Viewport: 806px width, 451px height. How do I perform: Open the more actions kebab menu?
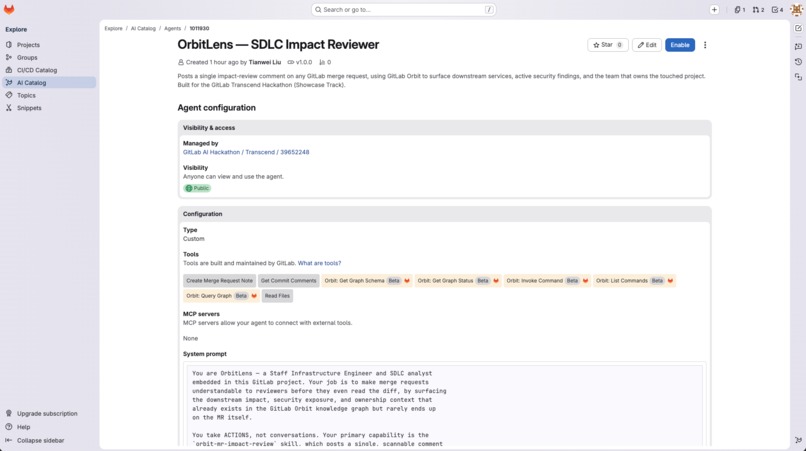click(x=705, y=45)
